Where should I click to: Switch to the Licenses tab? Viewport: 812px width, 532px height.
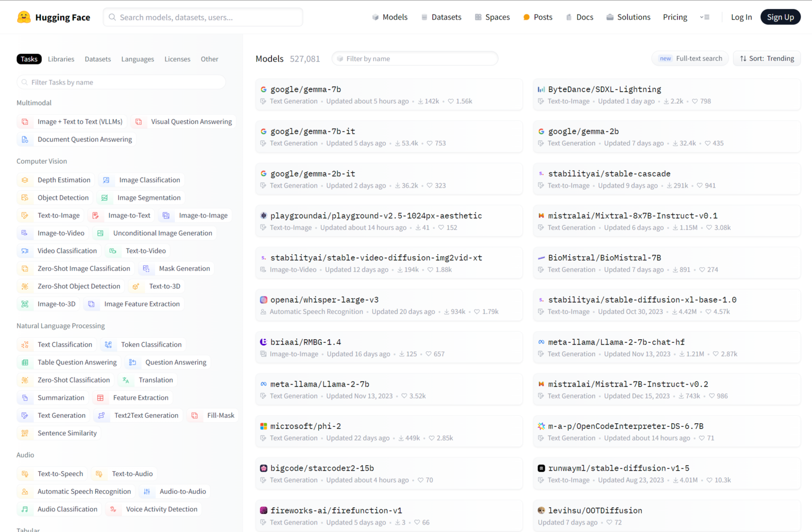pyautogui.click(x=177, y=59)
